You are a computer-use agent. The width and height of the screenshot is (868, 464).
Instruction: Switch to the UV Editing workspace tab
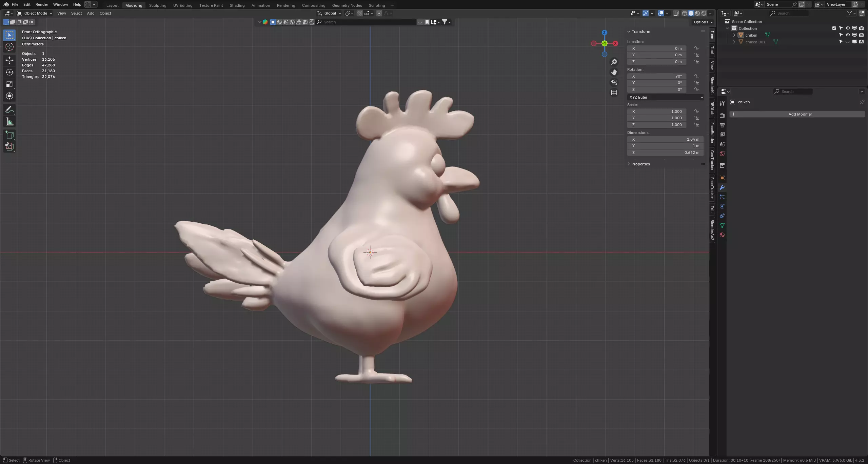coord(183,5)
